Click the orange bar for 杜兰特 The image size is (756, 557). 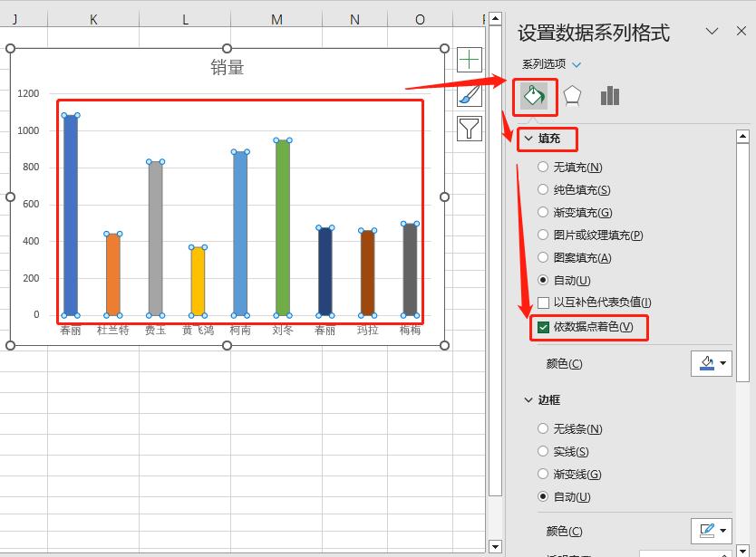tap(113, 274)
